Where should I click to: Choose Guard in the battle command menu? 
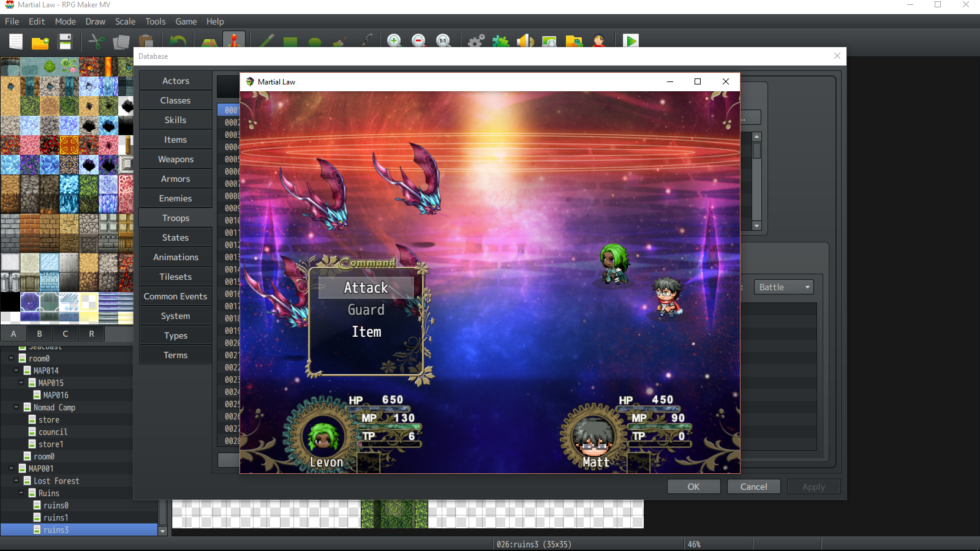point(366,310)
